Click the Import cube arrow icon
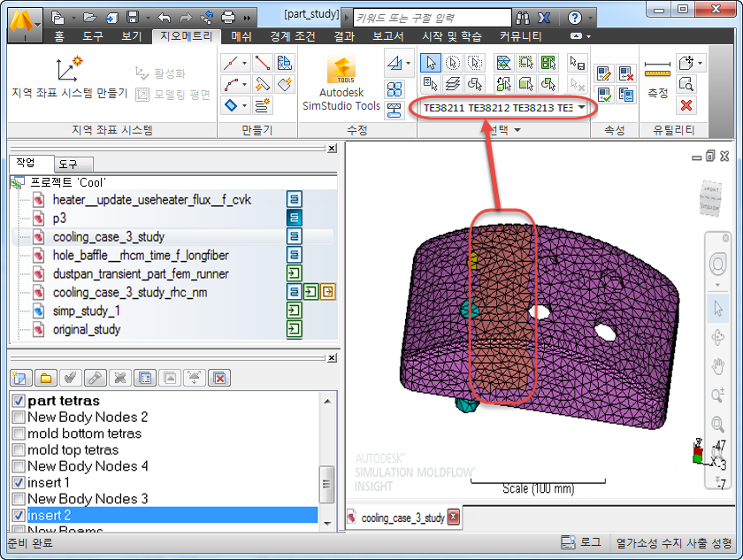Image resolution: width=743 pixels, height=560 pixels. [111, 18]
